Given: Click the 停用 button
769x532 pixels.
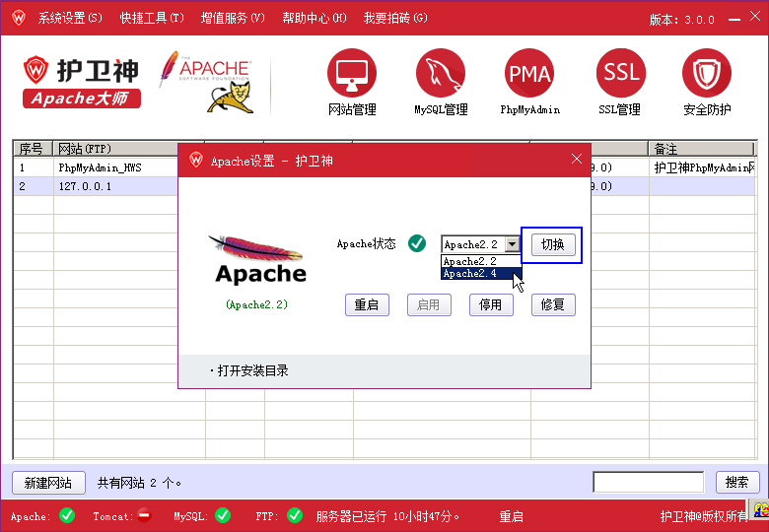Looking at the screenshot, I should (491, 304).
